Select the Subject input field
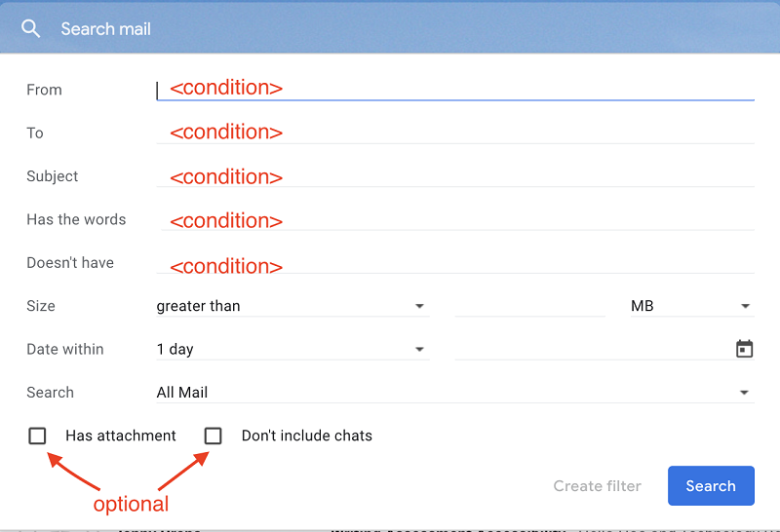The height and width of the screenshot is (532, 780). tap(455, 176)
